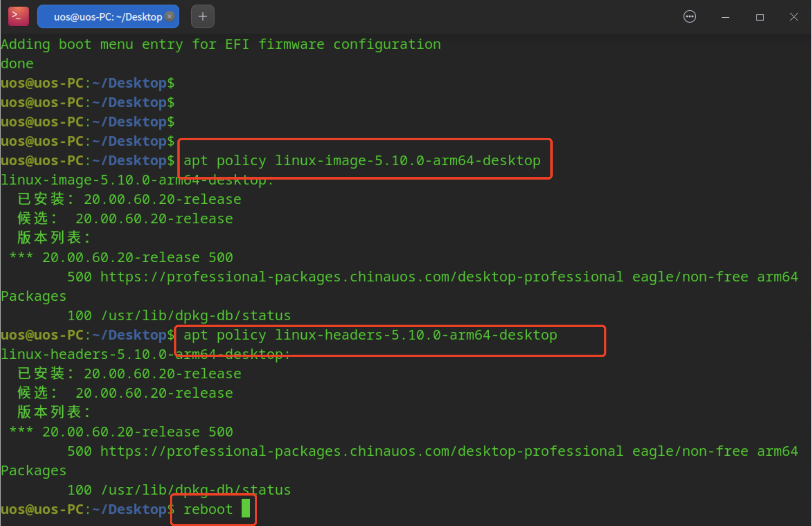Add a new terminal tab
The image size is (812, 526).
click(x=202, y=17)
